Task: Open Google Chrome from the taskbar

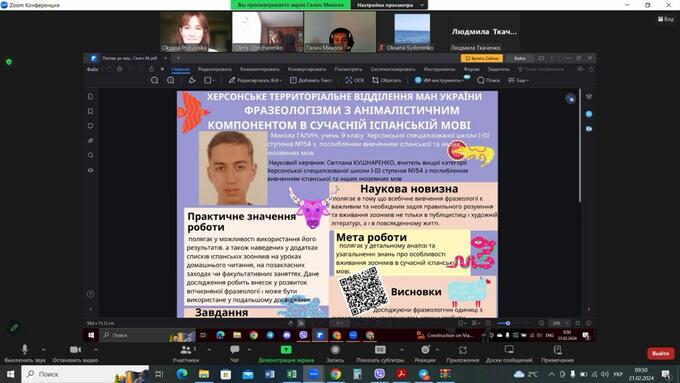Action: click(x=335, y=374)
